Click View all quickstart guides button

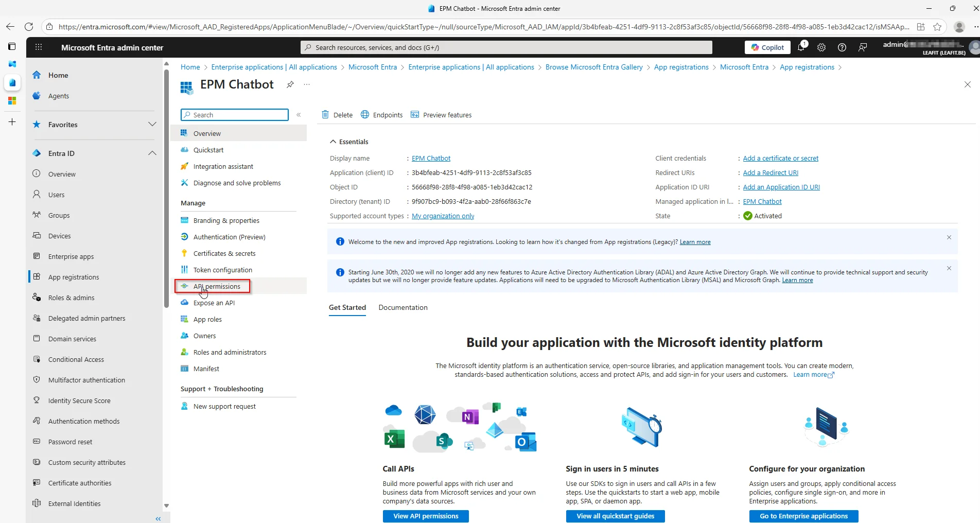tap(616, 516)
